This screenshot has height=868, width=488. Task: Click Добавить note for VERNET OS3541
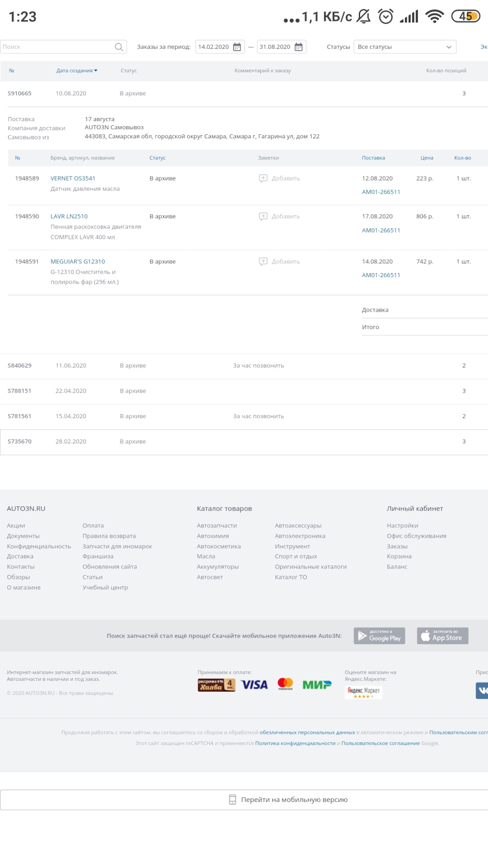pyautogui.click(x=286, y=178)
